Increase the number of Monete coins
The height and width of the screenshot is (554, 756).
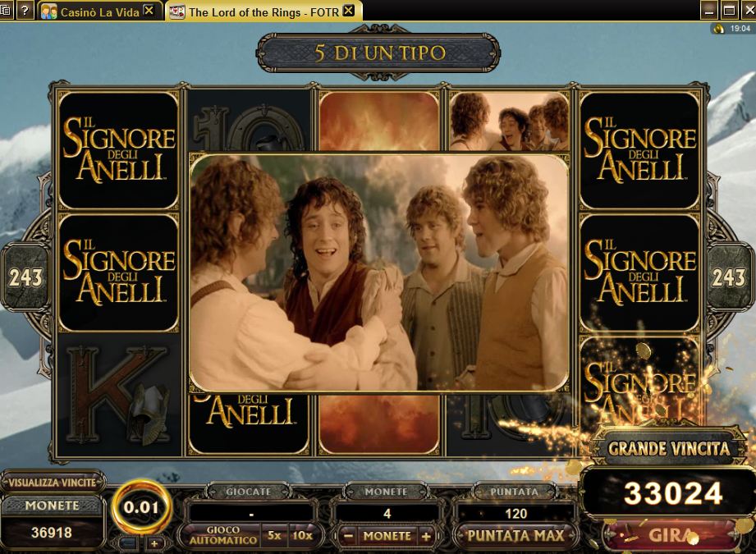tap(426, 536)
